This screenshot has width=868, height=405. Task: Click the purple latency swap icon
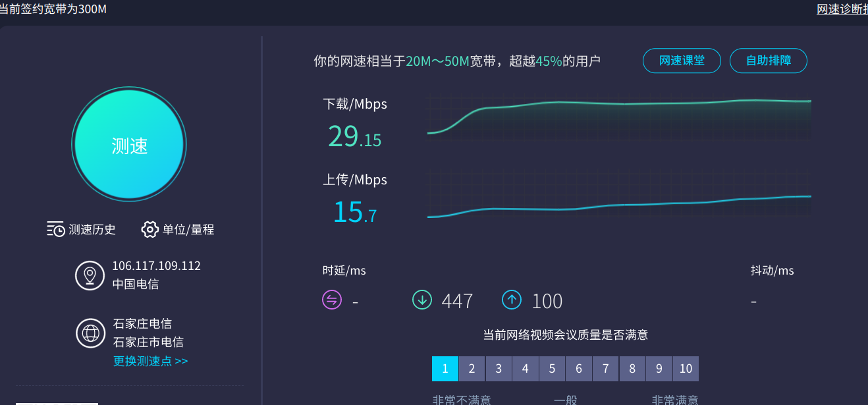click(x=332, y=300)
